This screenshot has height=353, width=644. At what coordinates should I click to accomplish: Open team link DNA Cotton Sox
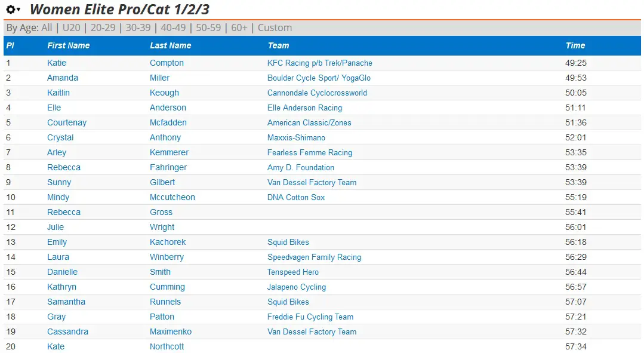[x=296, y=197]
